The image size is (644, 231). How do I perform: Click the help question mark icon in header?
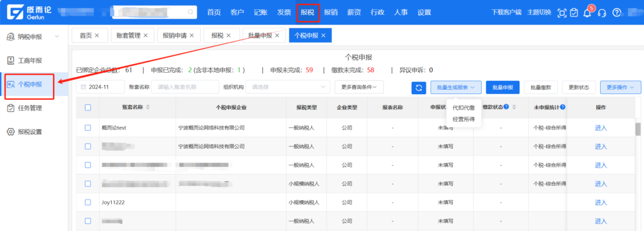tap(616, 13)
